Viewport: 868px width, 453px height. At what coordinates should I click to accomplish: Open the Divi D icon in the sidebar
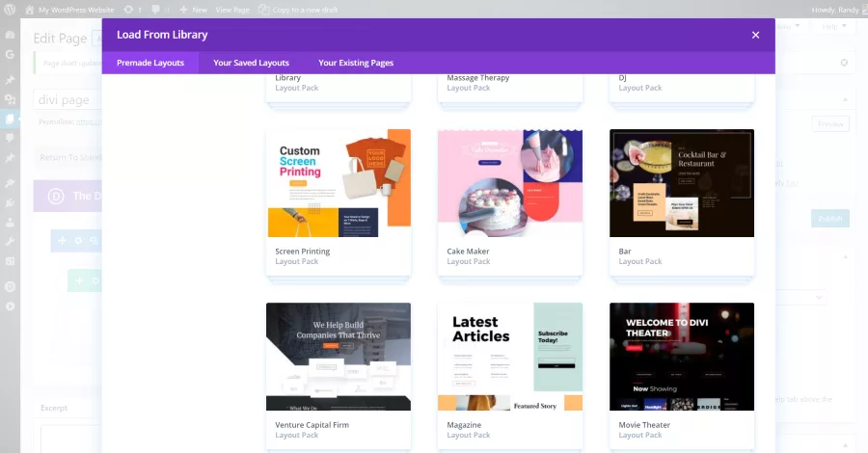click(10, 286)
